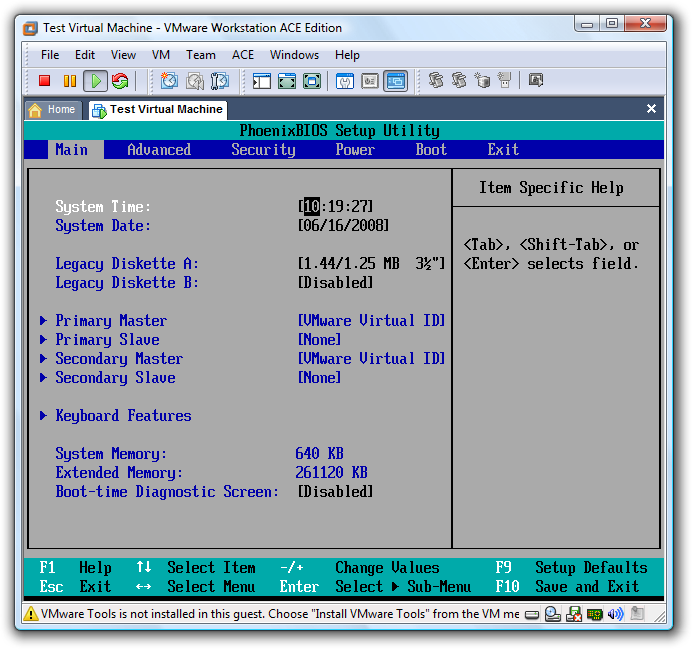Close the tab with the white X
This screenshot has width=692, height=649.
(x=651, y=109)
